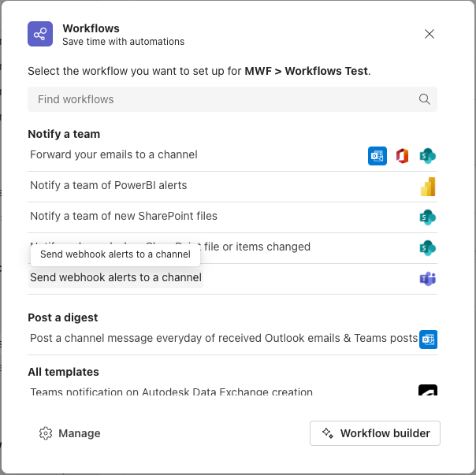Click the SharePoint icon beside new SharePoint files
The width and height of the screenshot is (476, 475).
click(x=428, y=217)
